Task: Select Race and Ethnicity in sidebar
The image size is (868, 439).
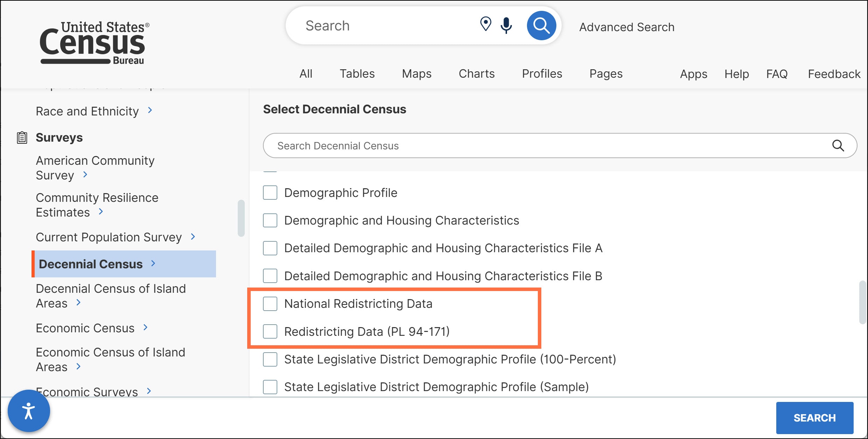Action: pyautogui.click(x=87, y=111)
